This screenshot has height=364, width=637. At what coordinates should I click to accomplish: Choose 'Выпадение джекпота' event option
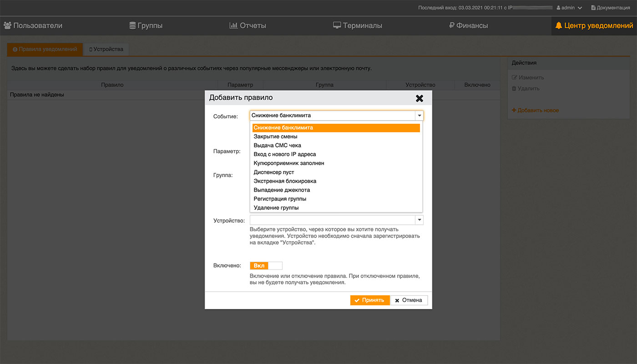click(x=282, y=190)
